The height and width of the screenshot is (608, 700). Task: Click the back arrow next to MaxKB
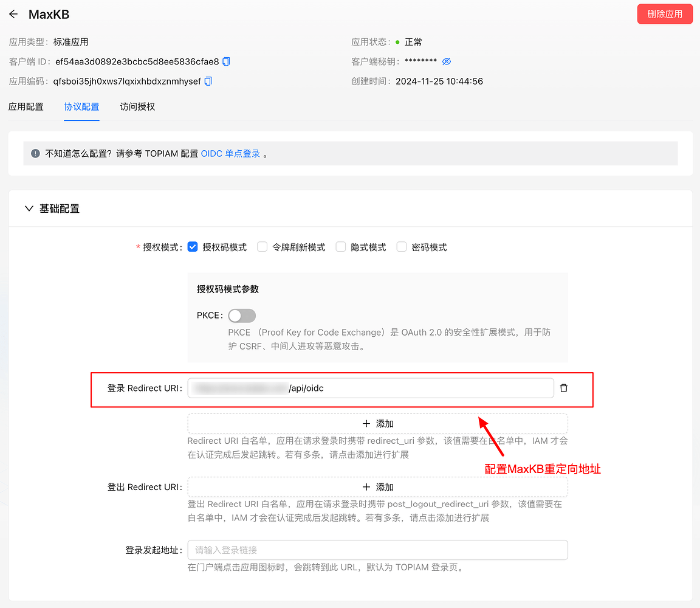point(13,14)
